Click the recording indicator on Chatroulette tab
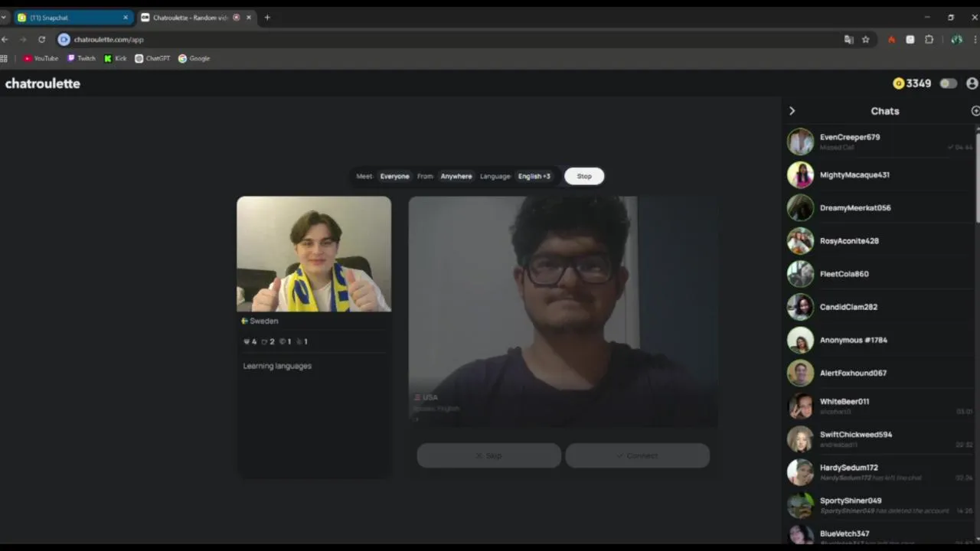Screen dimensions: 980x551 236,18
